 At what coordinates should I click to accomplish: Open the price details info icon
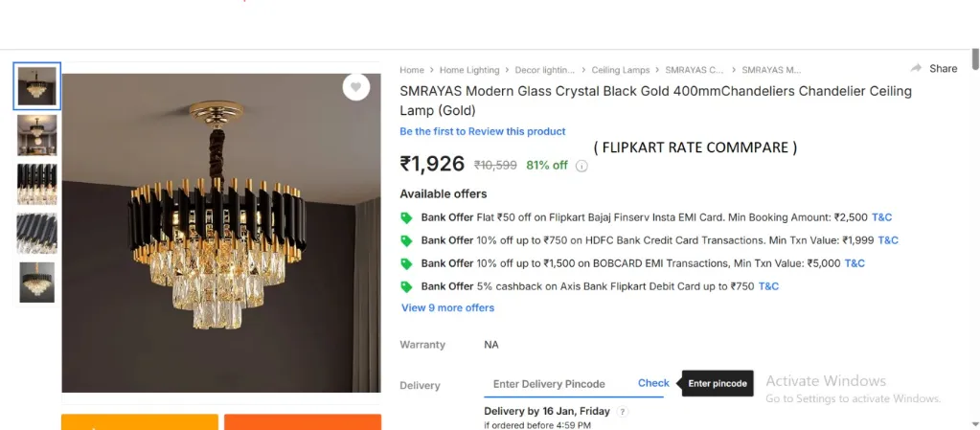[581, 166]
